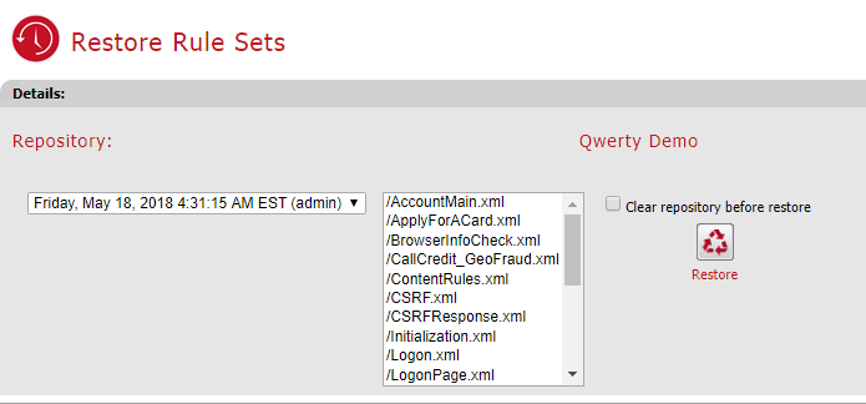866x404 pixels.
Task: Click the Restore text label link
Action: click(714, 275)
